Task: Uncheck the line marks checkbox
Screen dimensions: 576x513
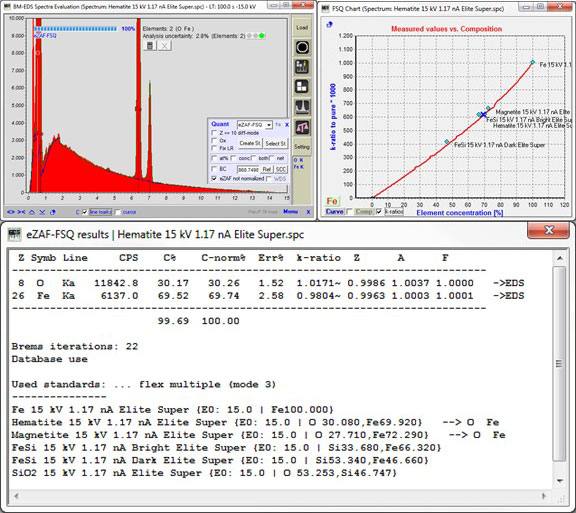Action: pos(85,212)
